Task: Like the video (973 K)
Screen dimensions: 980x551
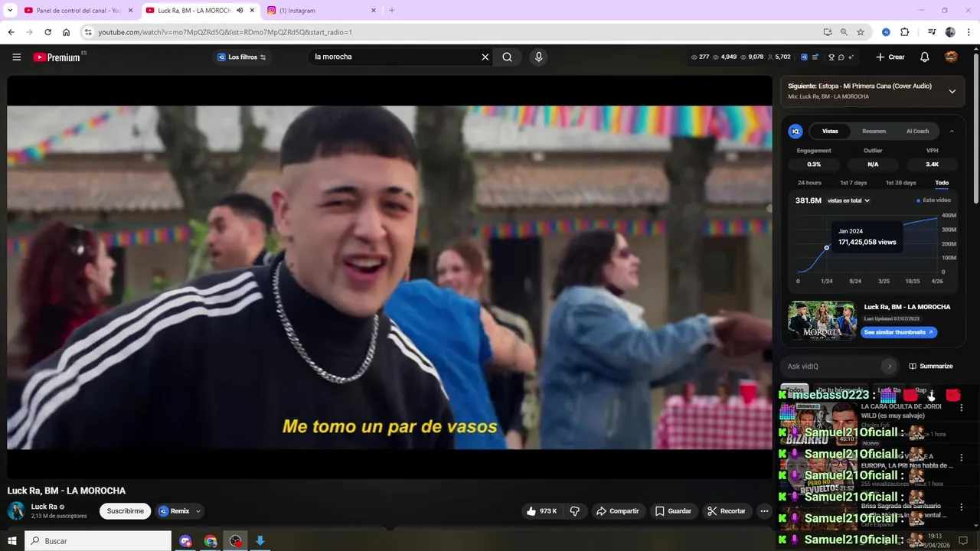Action: click(x=541, y=511)
